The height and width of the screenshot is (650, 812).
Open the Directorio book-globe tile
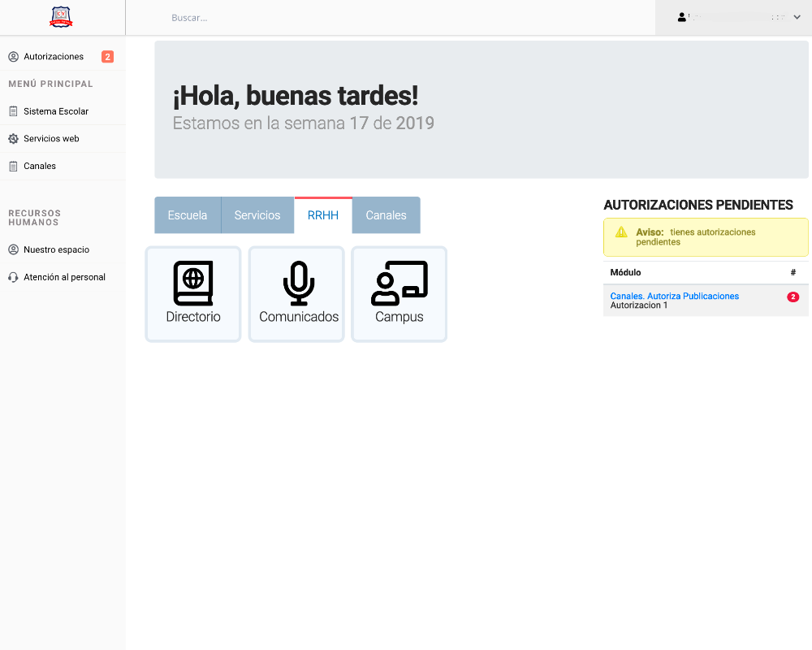coord(193,294)
